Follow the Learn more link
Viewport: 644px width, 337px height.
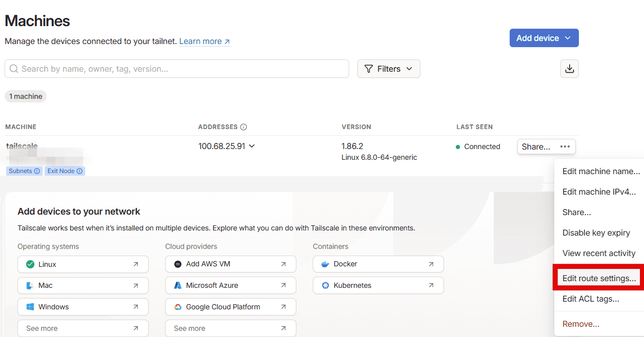coord(205,41)
